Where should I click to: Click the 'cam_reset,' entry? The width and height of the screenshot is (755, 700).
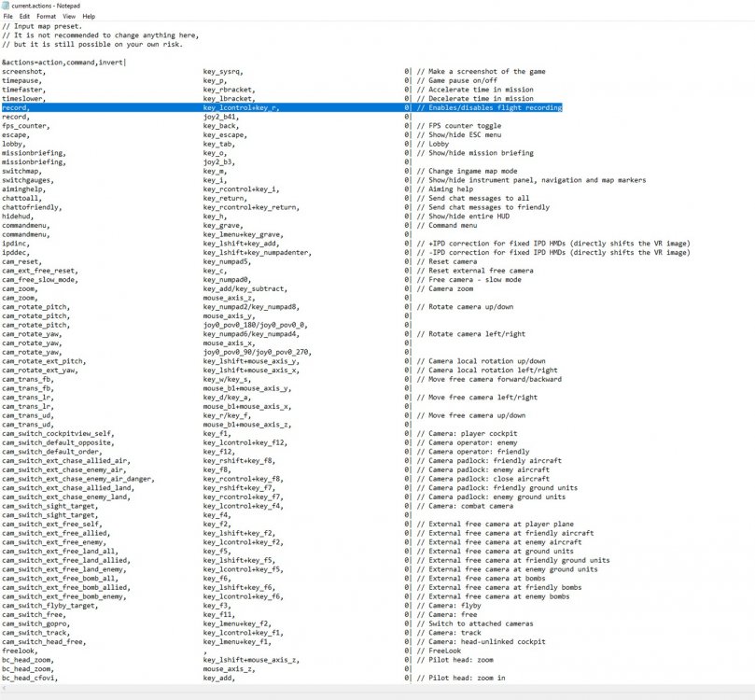pos(21,262)
